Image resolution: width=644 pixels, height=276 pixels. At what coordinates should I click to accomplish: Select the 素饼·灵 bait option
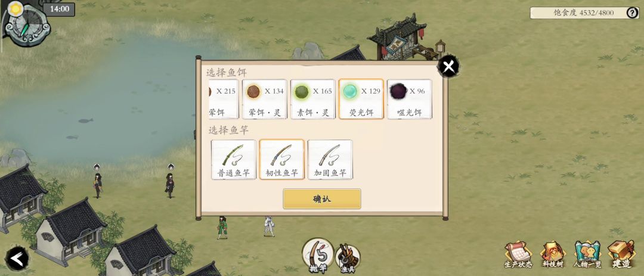(313, 99)
